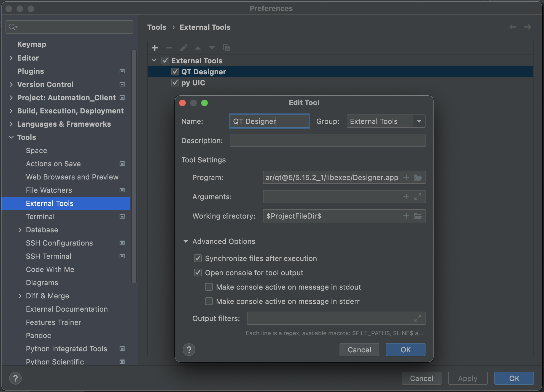Focus the Description input field

point(327,140)
